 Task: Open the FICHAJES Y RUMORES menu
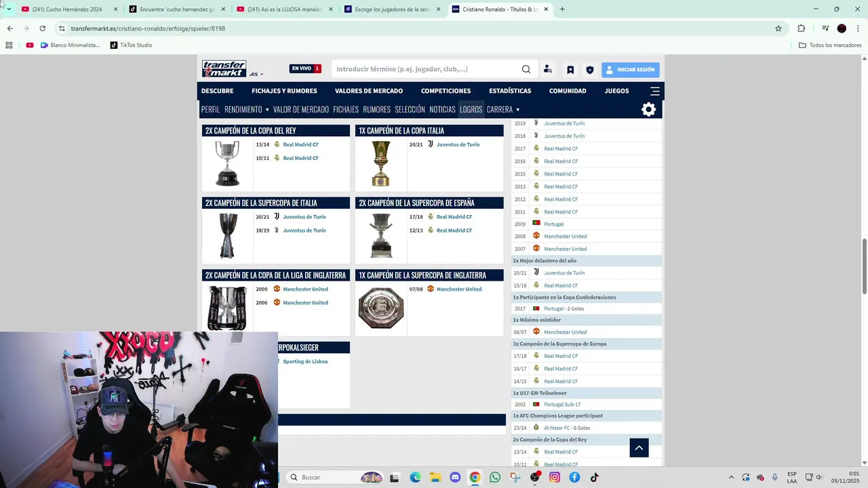(284, 91)
